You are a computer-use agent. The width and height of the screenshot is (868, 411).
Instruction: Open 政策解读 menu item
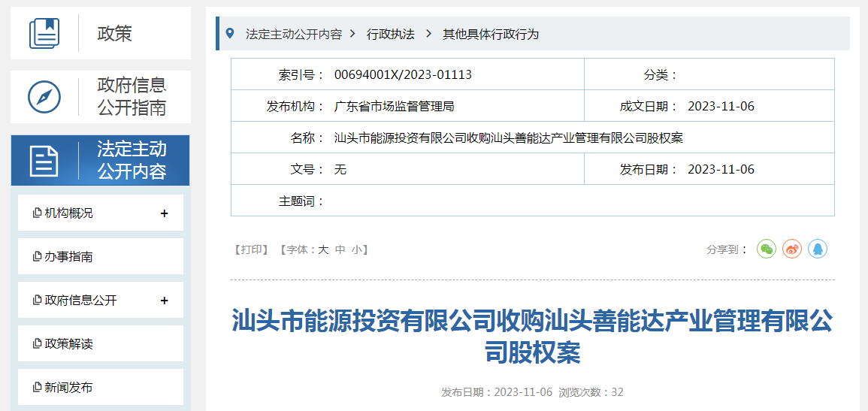click(101, 344)
